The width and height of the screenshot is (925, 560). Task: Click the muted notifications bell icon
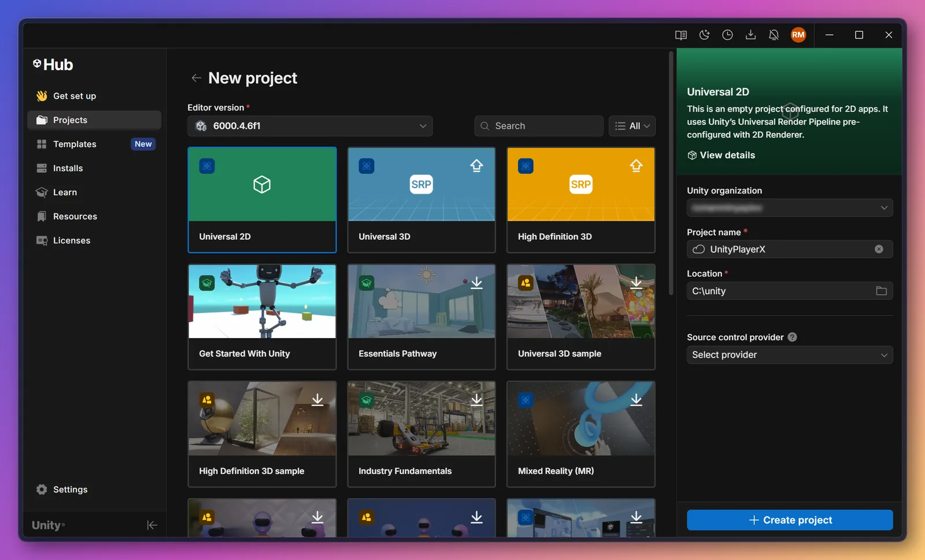click(x=774, y=35)
